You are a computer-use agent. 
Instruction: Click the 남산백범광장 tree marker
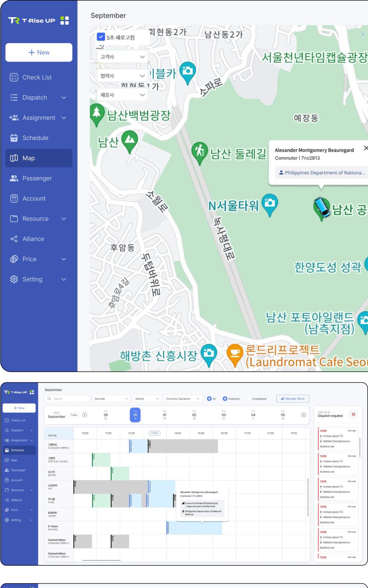pyautogui.click(x=97, y=114)
